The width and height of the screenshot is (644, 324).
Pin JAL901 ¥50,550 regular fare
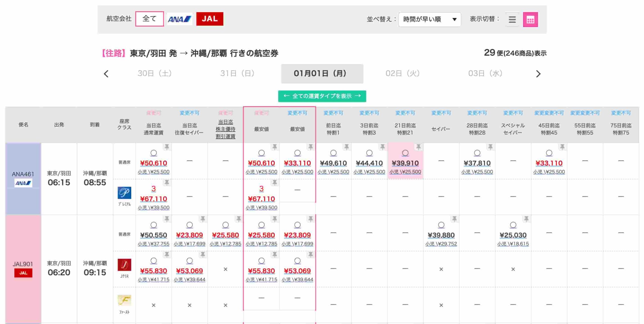click(x=167, y=219)
